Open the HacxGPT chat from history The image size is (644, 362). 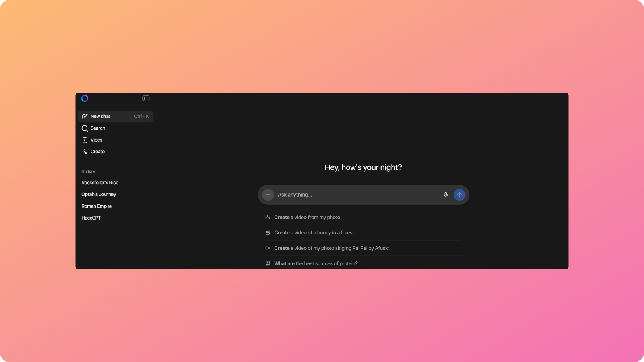91,218
